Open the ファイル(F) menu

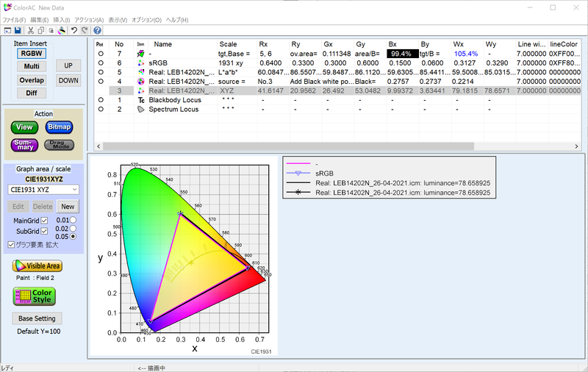pos(13,19)
